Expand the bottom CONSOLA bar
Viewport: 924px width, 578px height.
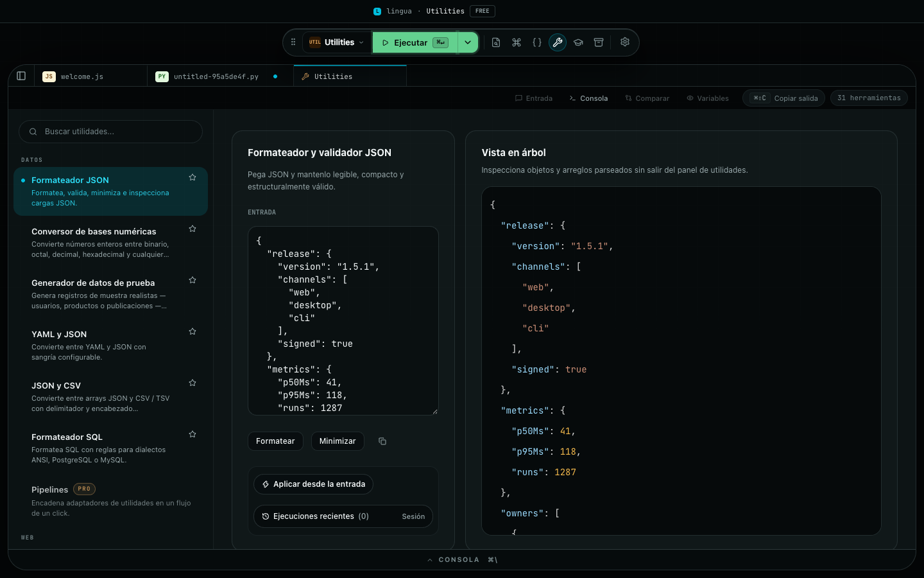click(462, 560)
